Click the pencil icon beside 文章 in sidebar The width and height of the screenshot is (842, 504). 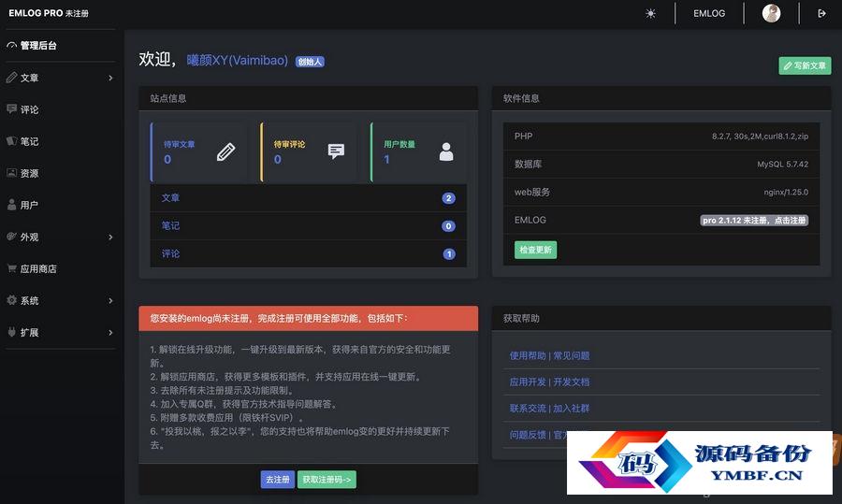click(11, 78)
